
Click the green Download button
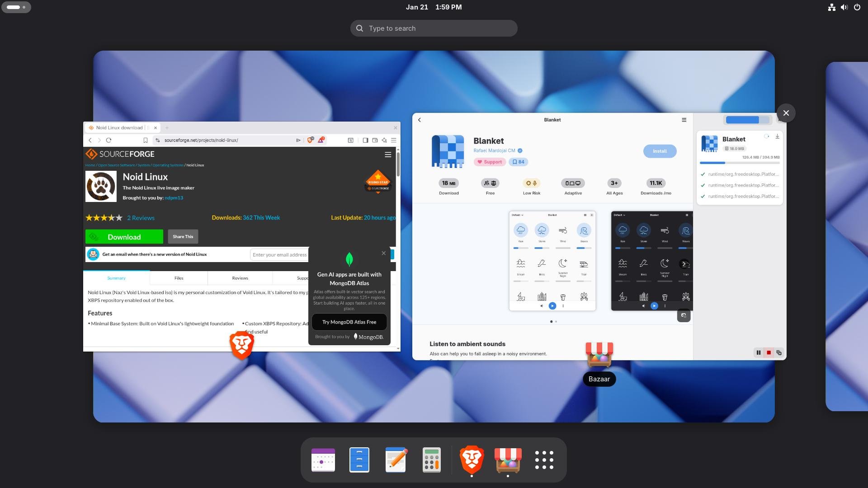click(x=124, y=237)
